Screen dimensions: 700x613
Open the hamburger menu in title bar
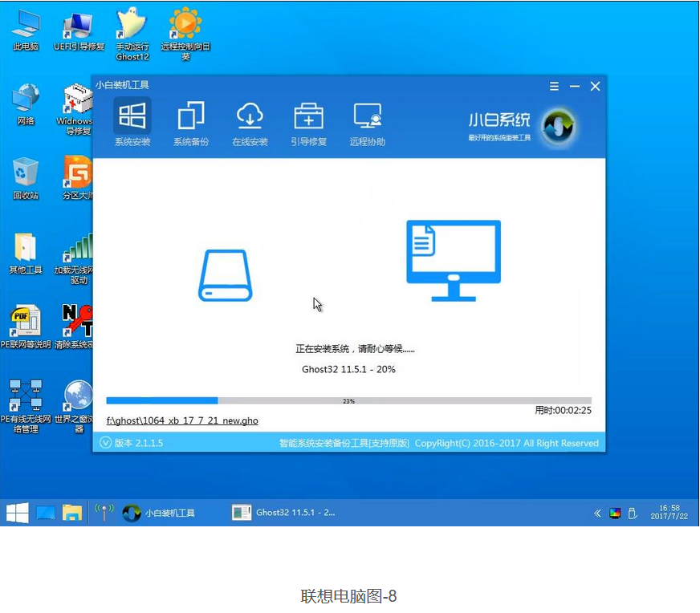tap(554, 86)
